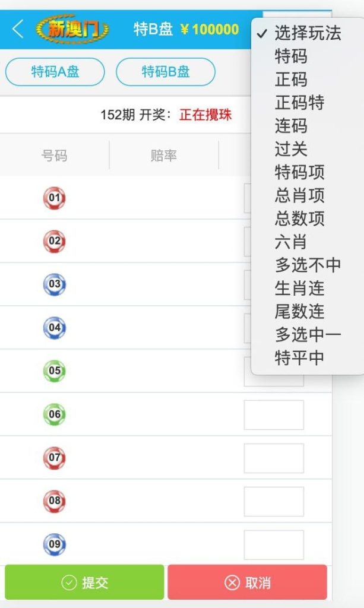The width and height of the screenshot is (364, 608).
Task: Select green number ball 06
Action: point(55,414)
